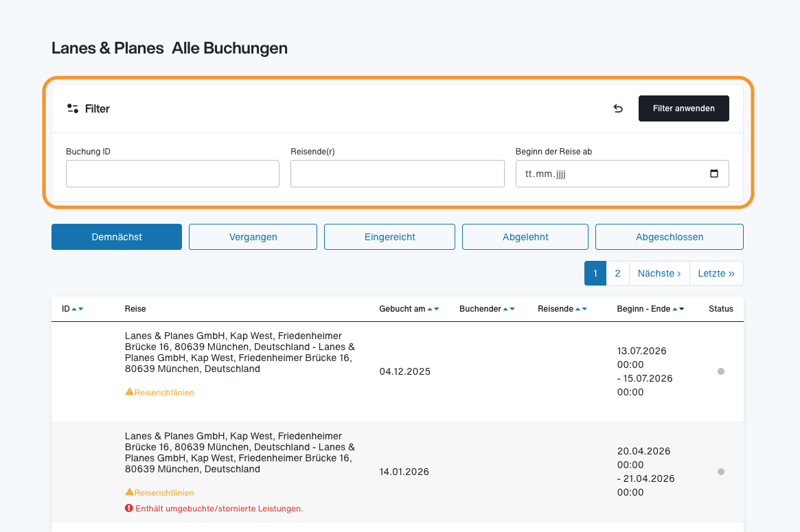Sort by ID column arrows

click(x=78, y=309)
